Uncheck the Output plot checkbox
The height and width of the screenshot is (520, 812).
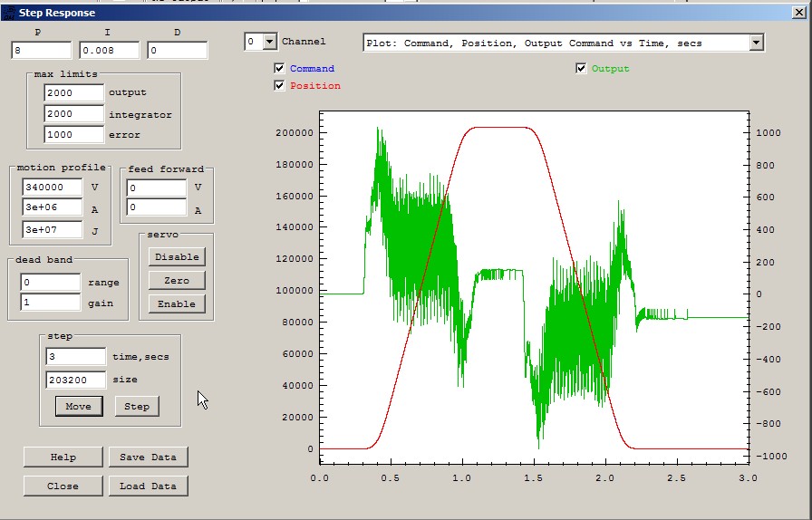click(x=581, y=69)
